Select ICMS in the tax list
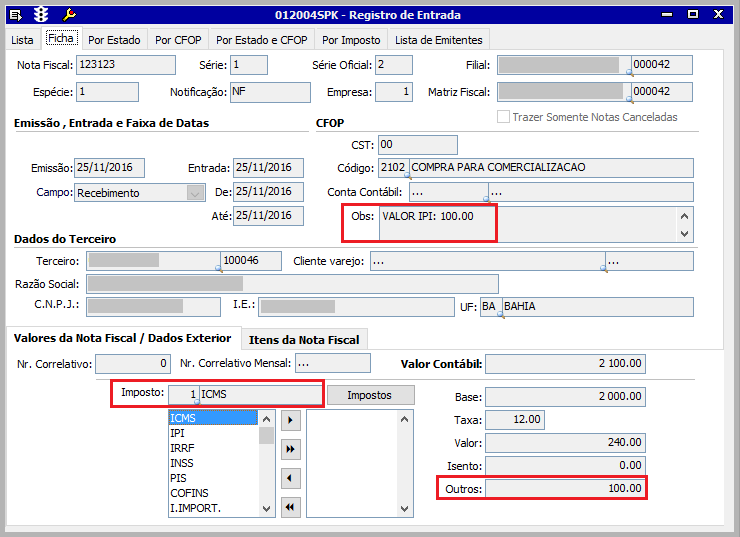The height and width of the screenshot is (537, 740). [x=213, y=418]
